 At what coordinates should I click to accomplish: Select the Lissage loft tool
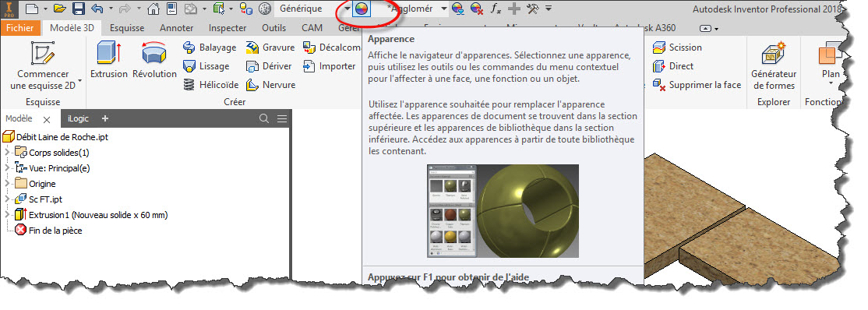point(206,66)
